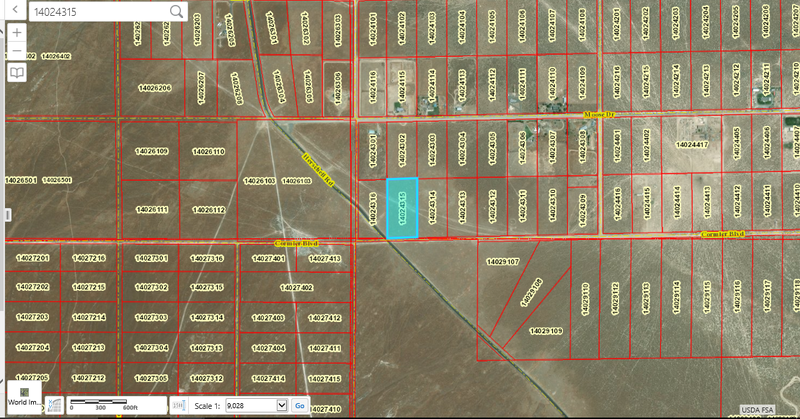
Task: Click parcel 14029109 on the map
Action: 545,330
